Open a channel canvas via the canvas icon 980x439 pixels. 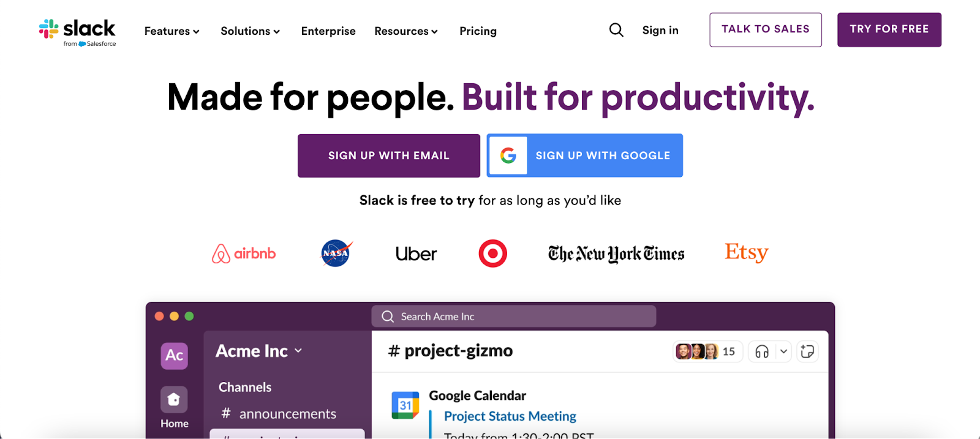[x=807, y=351]
